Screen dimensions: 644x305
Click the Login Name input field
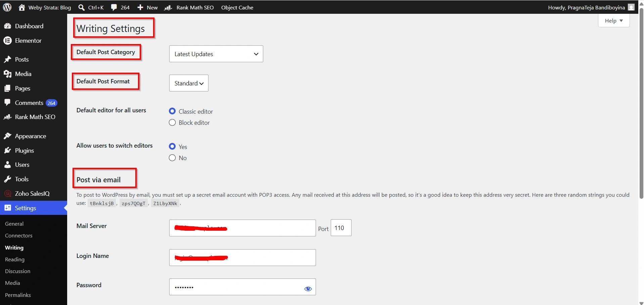click(x=242, y=258)
